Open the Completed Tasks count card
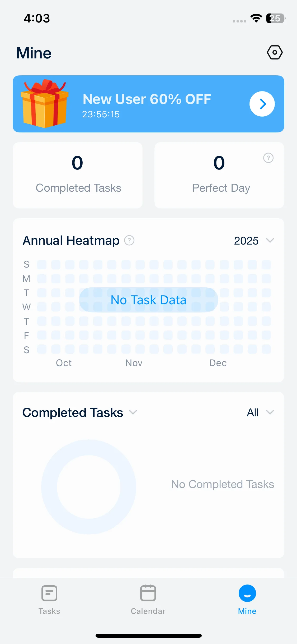 (78, 175)
